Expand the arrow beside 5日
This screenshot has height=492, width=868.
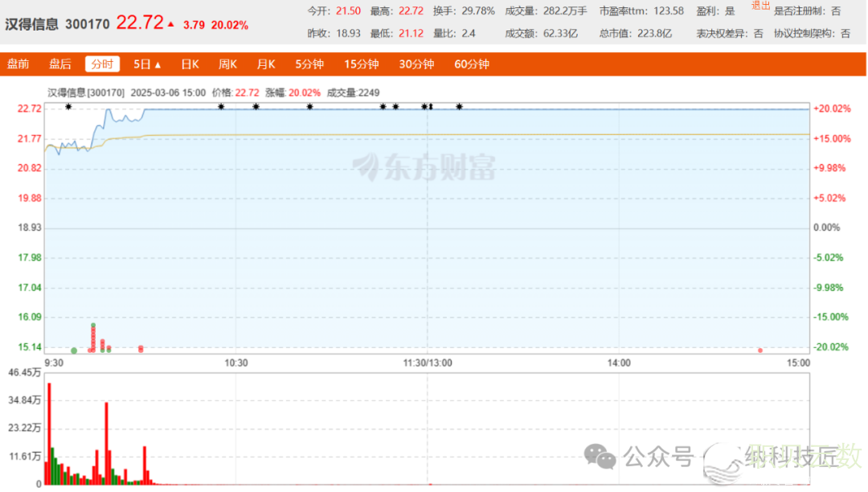pos(158,65)
